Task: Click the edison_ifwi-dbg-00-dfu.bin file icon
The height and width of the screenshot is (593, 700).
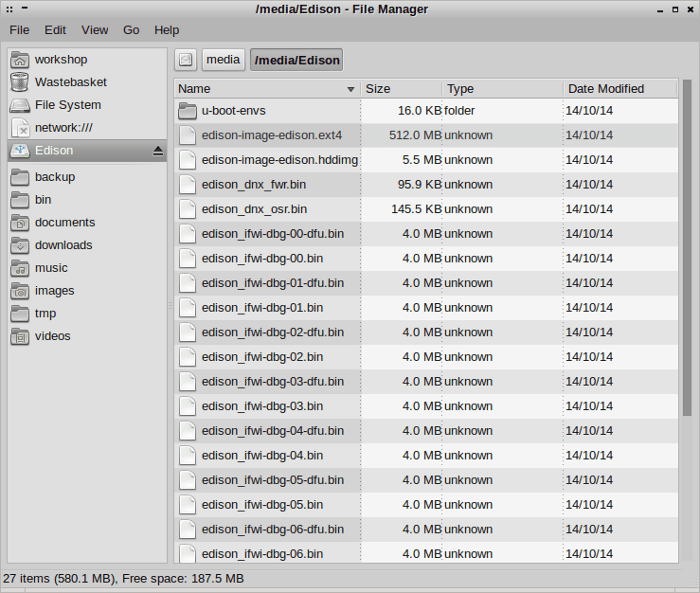Action: (187, 234)
